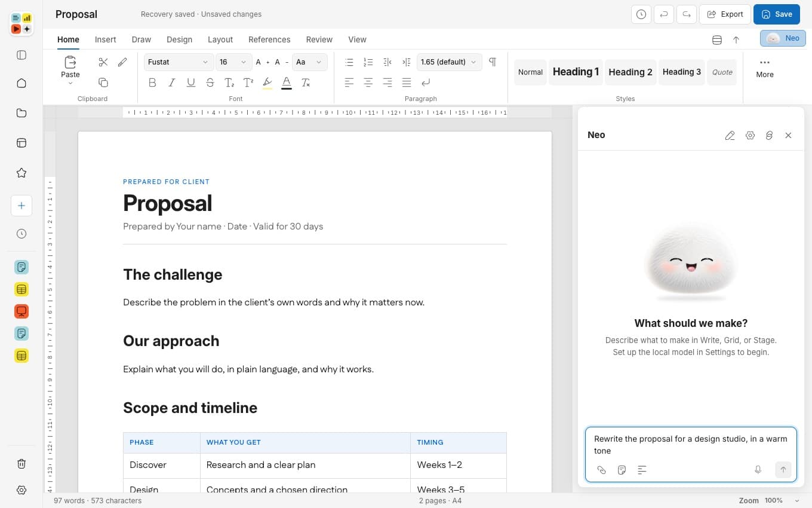This screenshot has height=508, width=812.
Task: Switch to the Insert tab
Action: click(106, 39)
